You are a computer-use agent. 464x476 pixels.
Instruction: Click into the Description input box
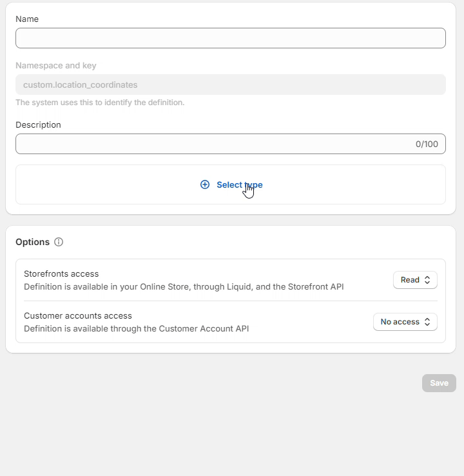pos(213,144)
